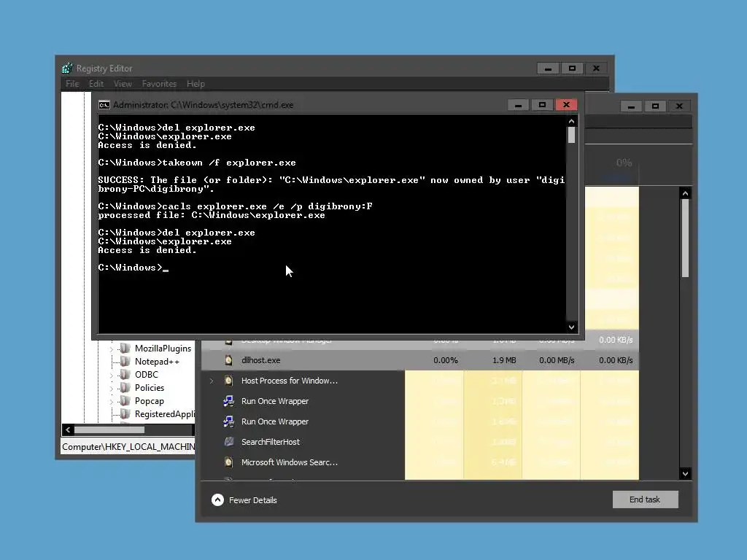
Task: Open the Help menu in Registry Editor
Action: point(196,84)
